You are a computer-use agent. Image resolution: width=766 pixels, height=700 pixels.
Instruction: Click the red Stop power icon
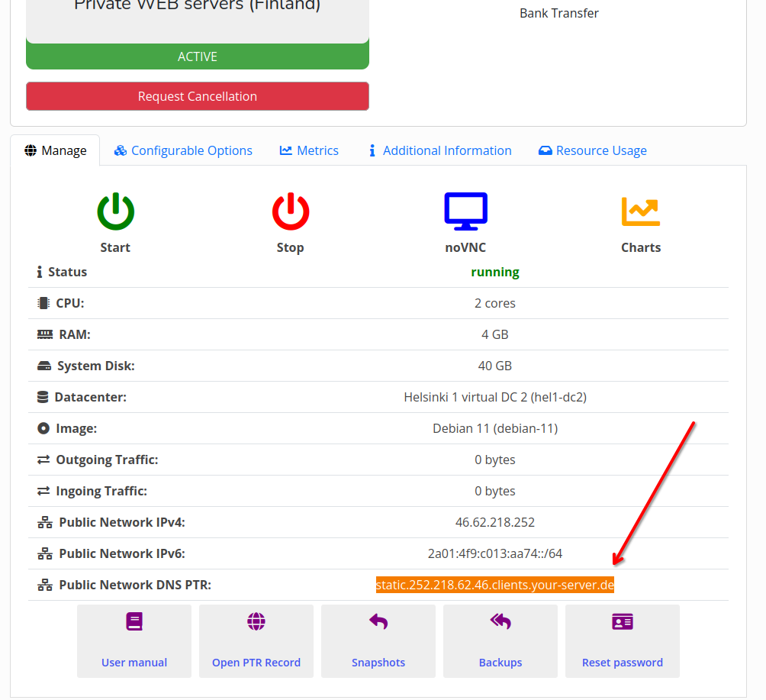pos(290,211)
